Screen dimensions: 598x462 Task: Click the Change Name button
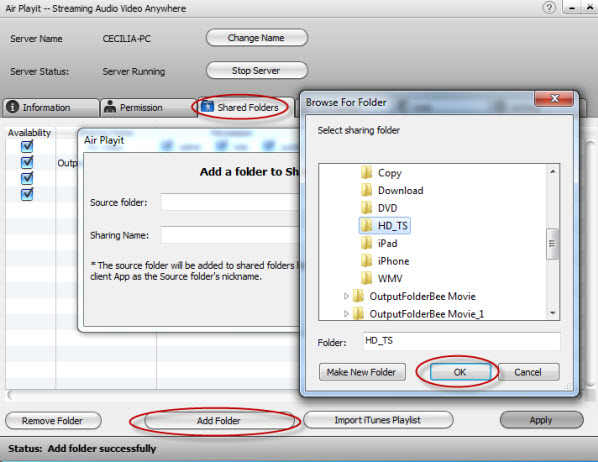pos(257,38)
